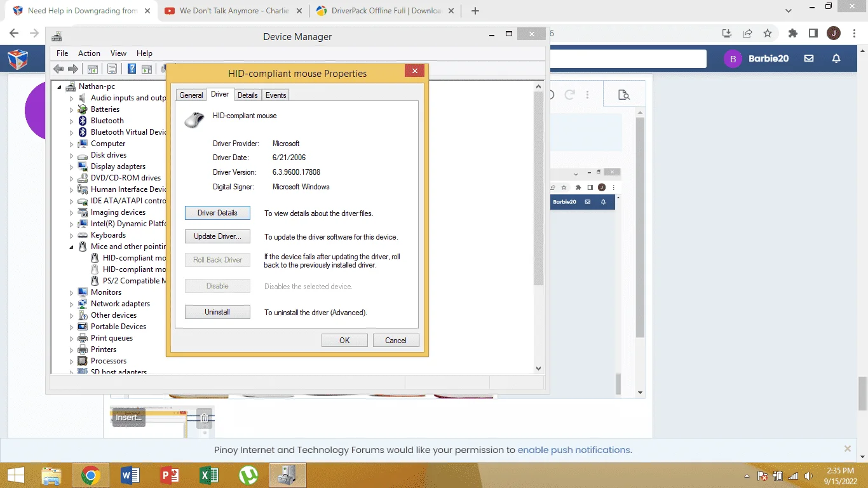Expand the Keyboards category
The width and height of the screenshot is (868, 488).
tap(72, 235)
